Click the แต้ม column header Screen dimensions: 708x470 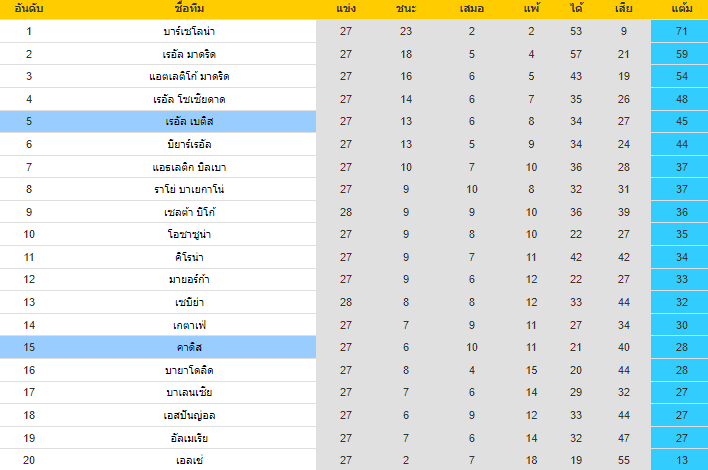pyautogui.click(x=683, y=9)
